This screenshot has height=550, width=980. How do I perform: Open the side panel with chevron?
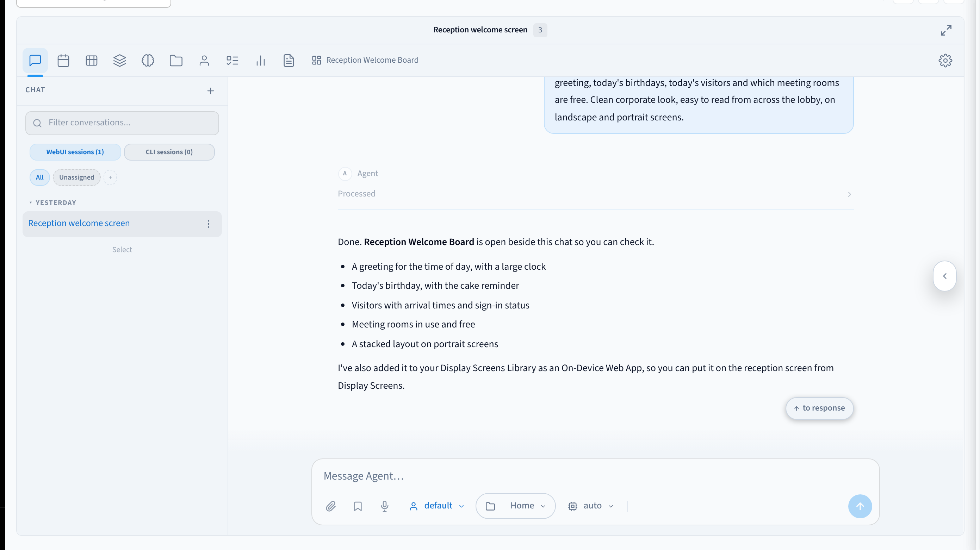point(945,276)
